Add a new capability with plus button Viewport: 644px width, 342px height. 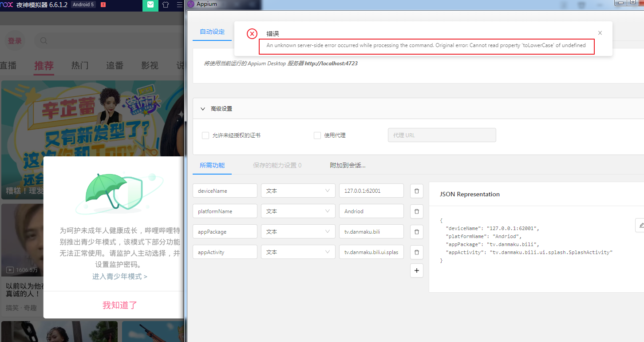coord(416,270)
